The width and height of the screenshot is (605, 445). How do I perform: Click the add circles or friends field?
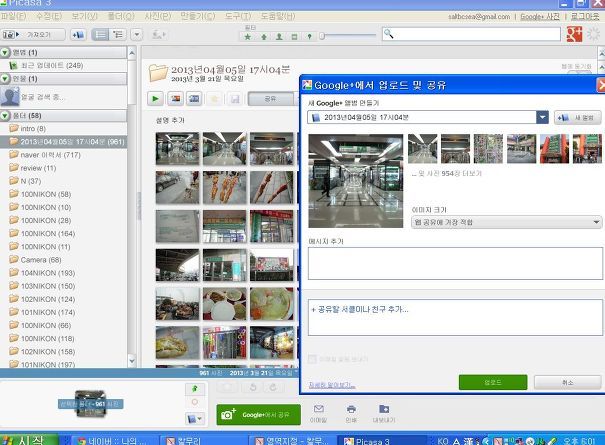click(x=455, y=317)
